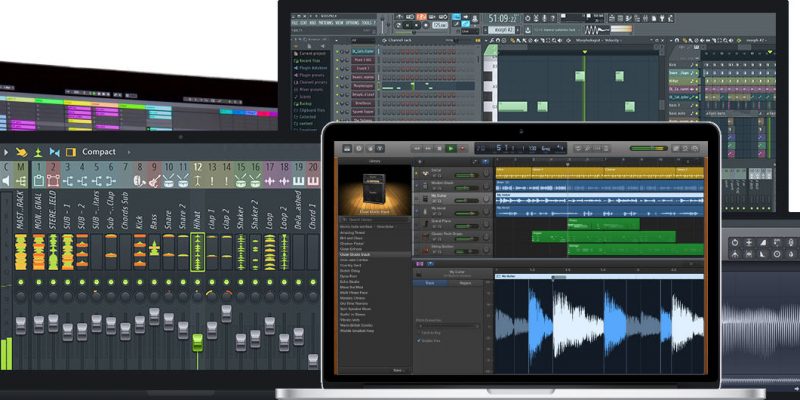Toggle the Hihat track mute LED
The width and height of the screenshot is (800, 400).
(x=197, y=282)
